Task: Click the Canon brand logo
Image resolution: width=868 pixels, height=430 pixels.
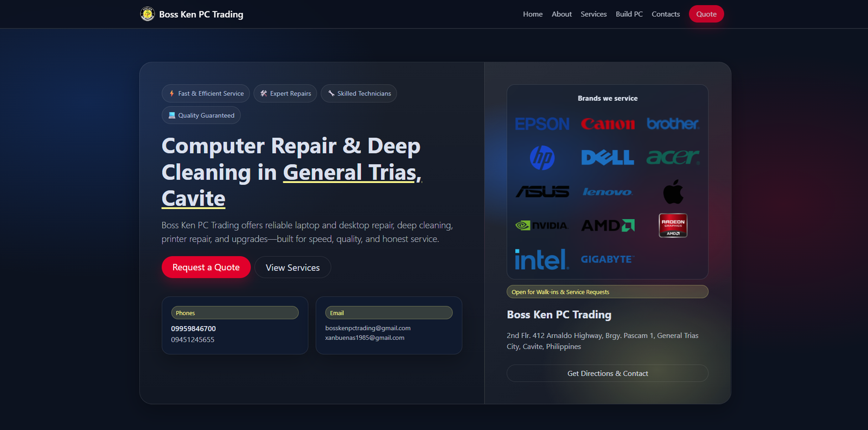Action: point(608,124)
